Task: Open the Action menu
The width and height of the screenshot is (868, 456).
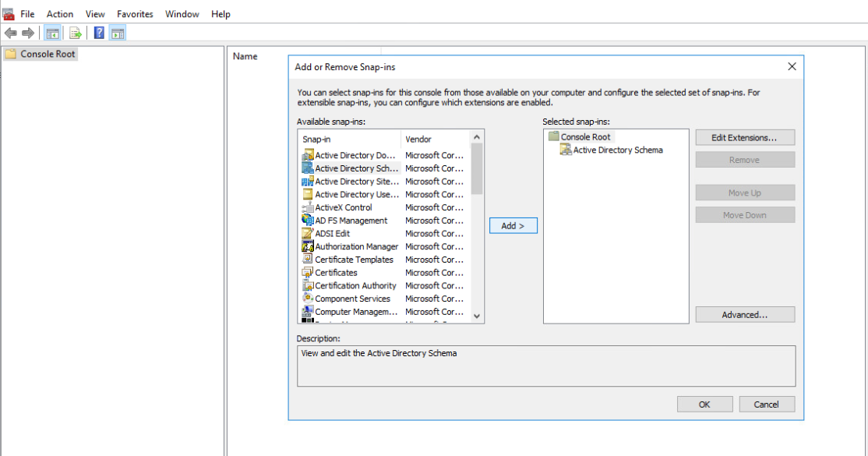Action: (59, 13)
